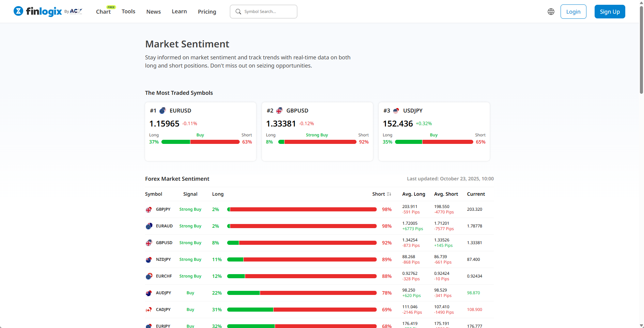The width and height of the screenshot is (644, 328).
Task: Open the globe language selector
Action: tap(551, 12)
